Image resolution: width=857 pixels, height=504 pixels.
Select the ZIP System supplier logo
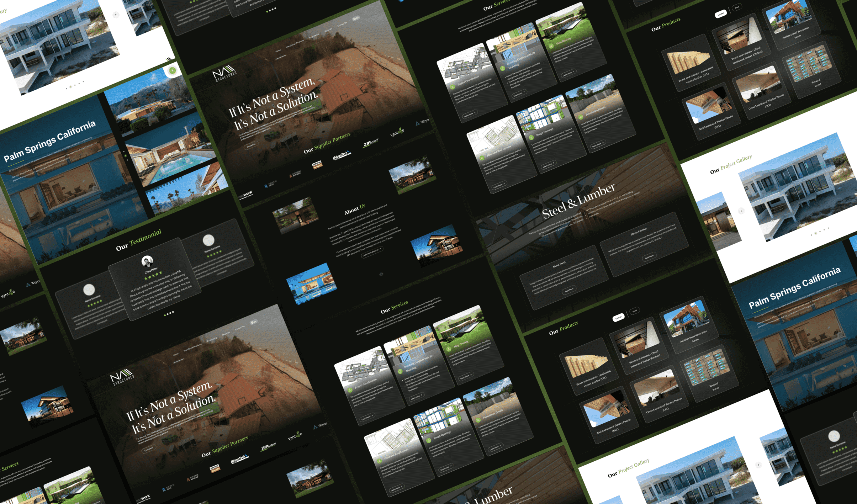tap(370, 142)
